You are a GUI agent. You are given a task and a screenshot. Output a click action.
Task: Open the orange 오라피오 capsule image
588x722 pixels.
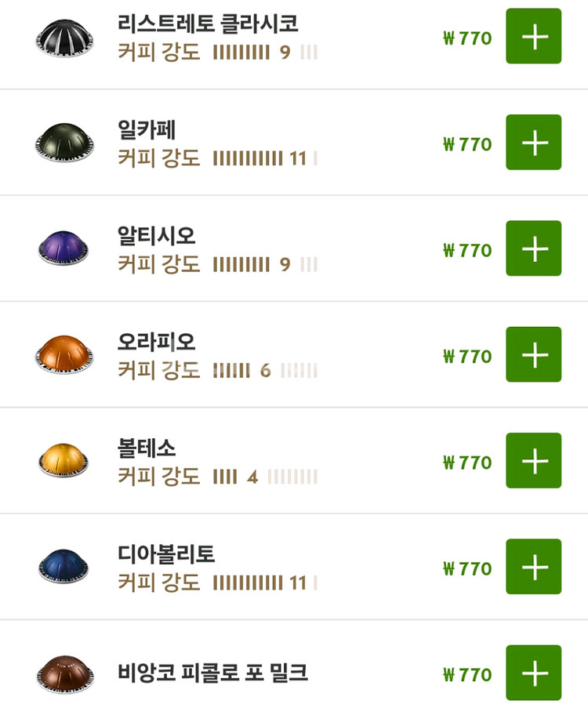[64, 355]
